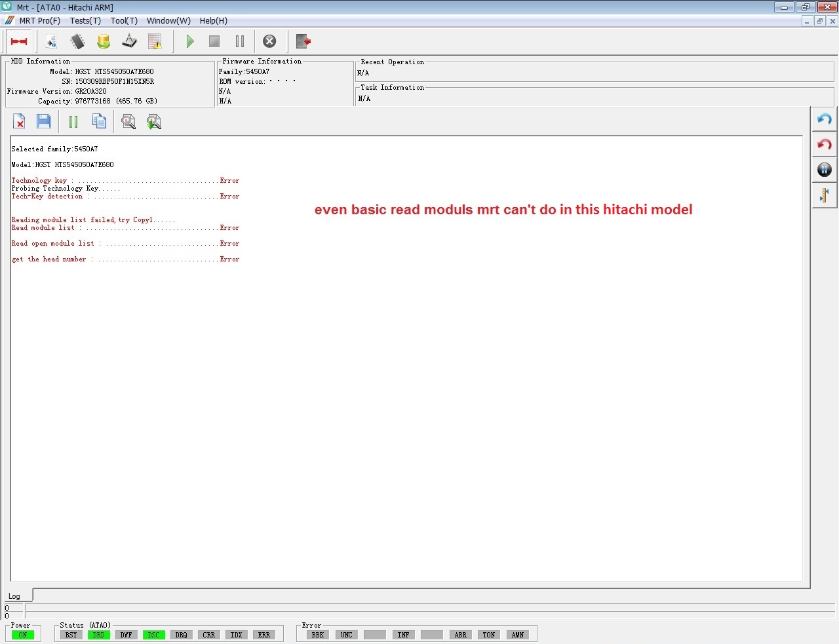Click the red connect utility icon

(x=19, y=41)
